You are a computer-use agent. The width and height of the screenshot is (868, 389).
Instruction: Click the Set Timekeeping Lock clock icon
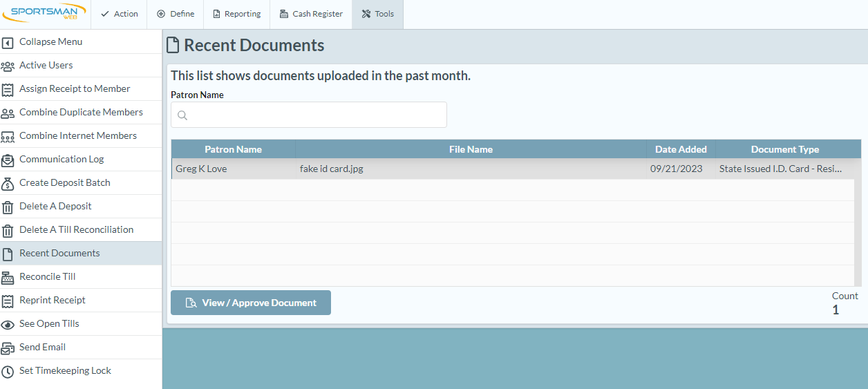pos(8,372)
